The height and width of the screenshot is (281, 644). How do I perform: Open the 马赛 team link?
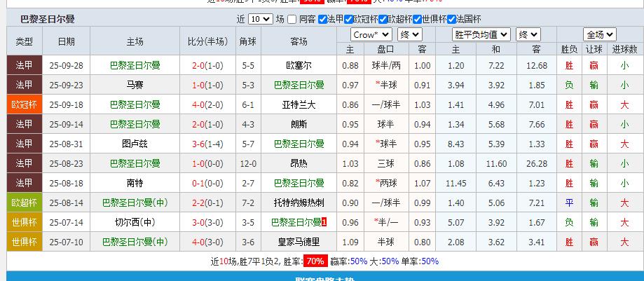135,85
